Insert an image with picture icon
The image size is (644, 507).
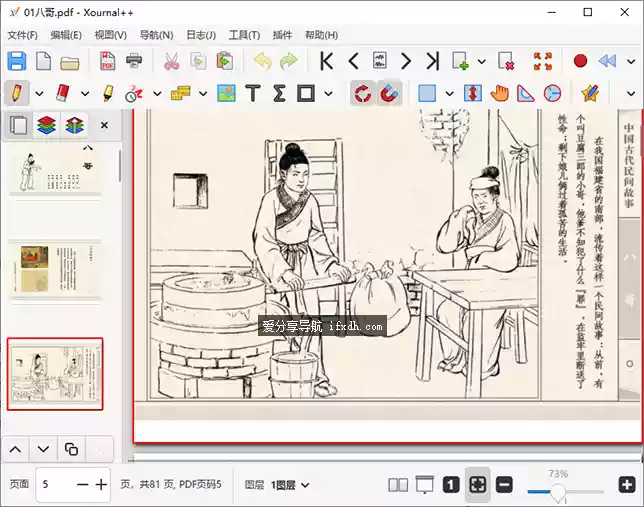[226, 93]
